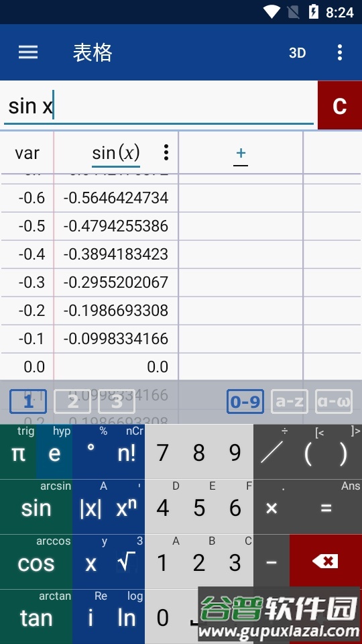
Task: Insert the degree symbol key
Action: click(x=90, y=451)
